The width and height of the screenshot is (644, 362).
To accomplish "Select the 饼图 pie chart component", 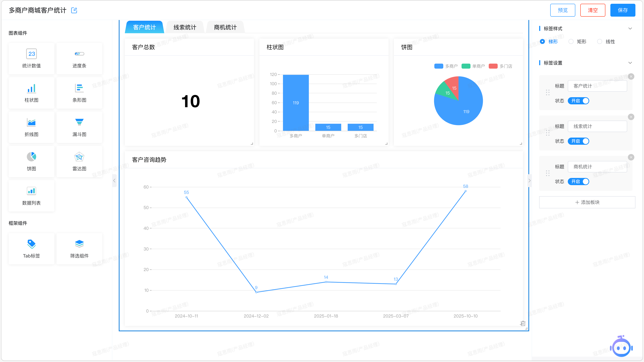I will pyautogui.click(x=31, y=161).
